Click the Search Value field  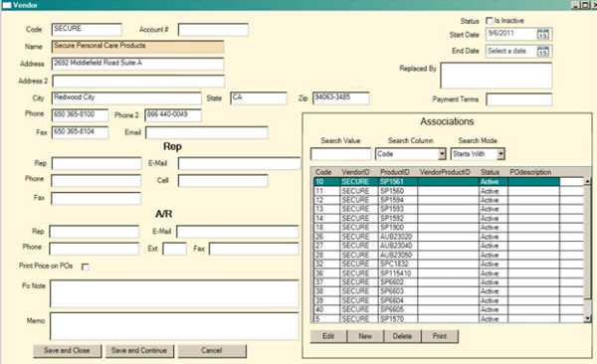pyautogui.click(x=340, y=154)
